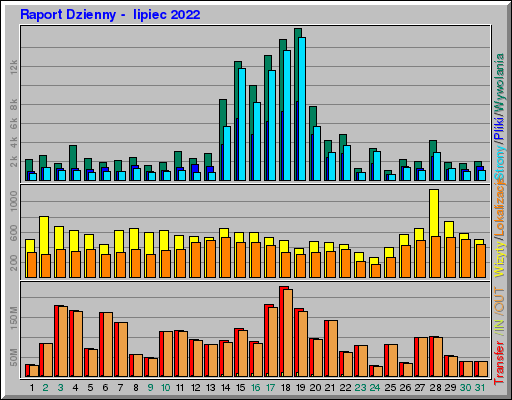This screenshot has height=400, width=512.
Task: Select the red 'Transfer' legend label
Action: click(x=499, y=362)
